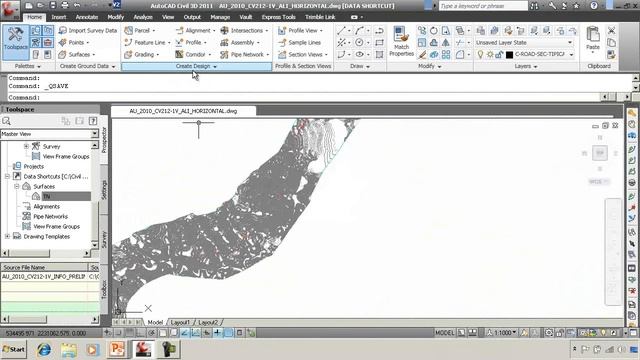640x360 pixels.
Task: Toggle current layer freeze sun icon
Action: [x=490, y=54]
